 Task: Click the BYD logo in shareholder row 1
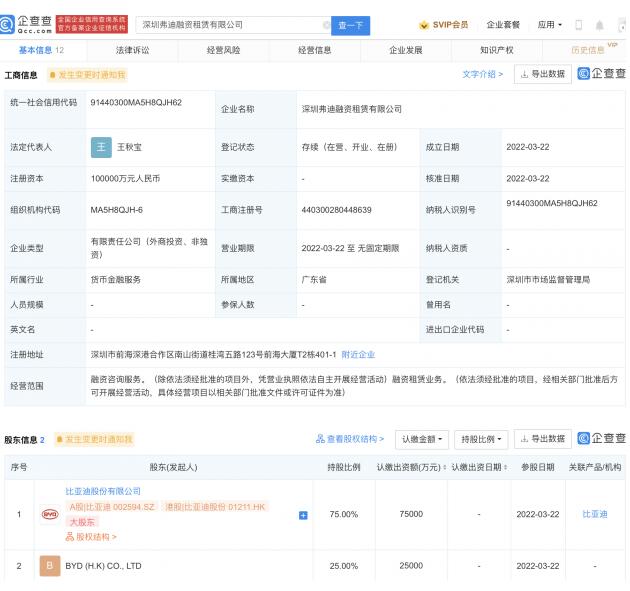[50, 514]
